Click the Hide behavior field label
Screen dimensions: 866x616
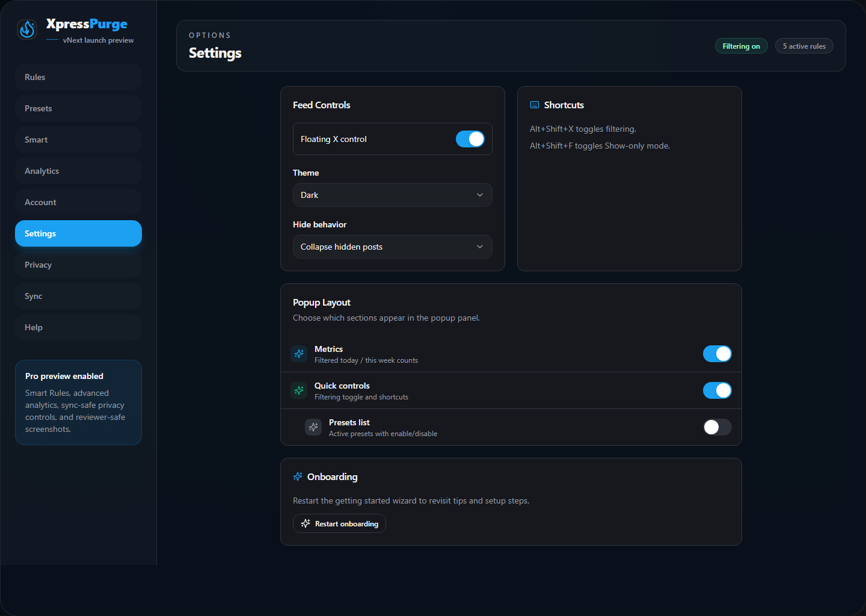point(319,224)
